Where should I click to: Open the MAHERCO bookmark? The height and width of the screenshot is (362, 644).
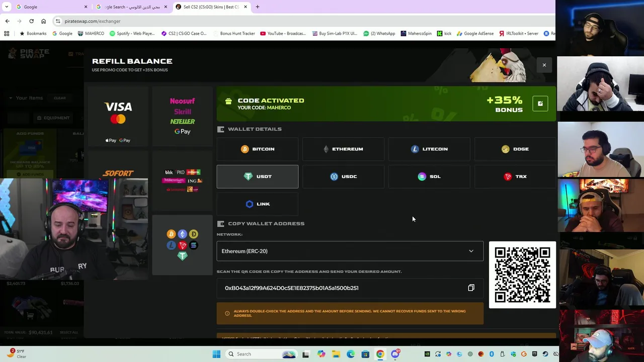[91, 34]
